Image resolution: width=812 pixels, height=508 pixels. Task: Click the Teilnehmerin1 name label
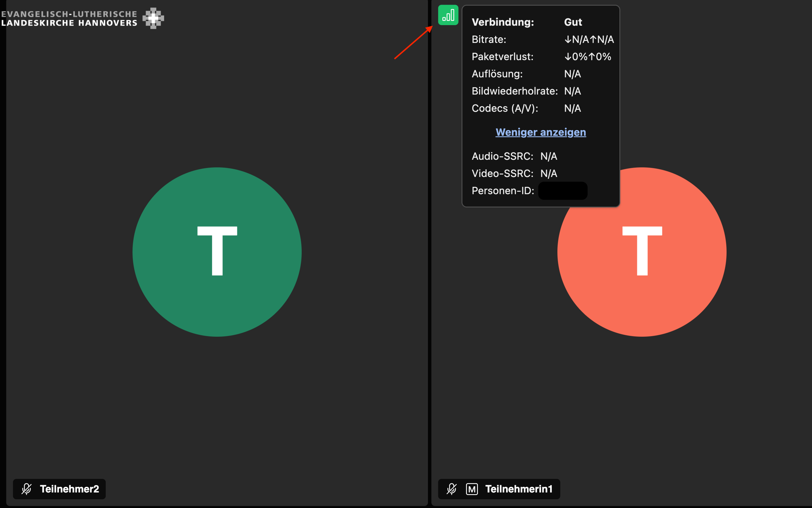519,489
